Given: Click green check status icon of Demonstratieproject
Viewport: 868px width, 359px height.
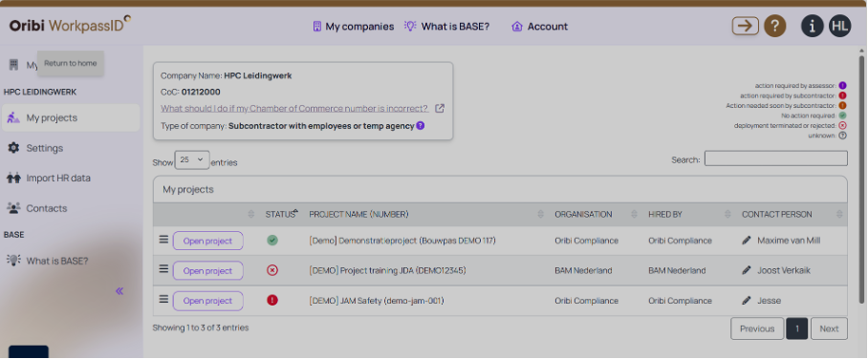Looking at the screenshot, I should point(272,241).
